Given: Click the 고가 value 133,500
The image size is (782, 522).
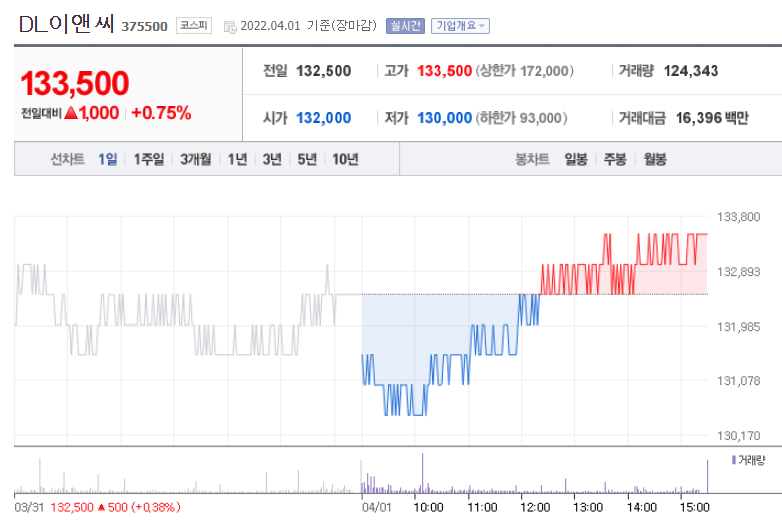Looking at the screenshot, I should [x=444, y=71].
